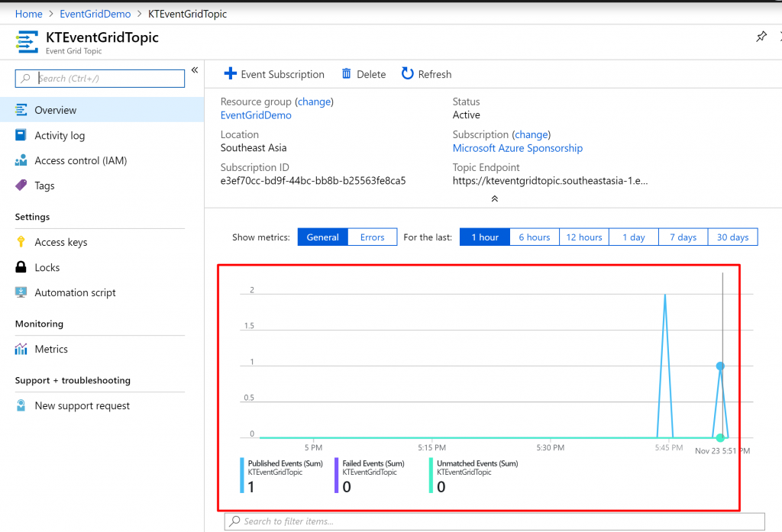Open the Overview section
Image resolution: width=782 pixels, height=532 pixels.
102,110
